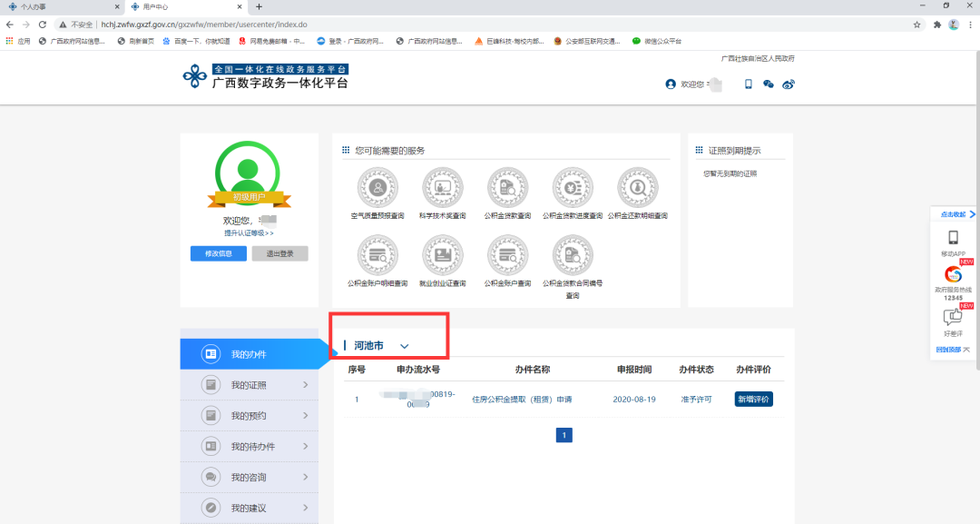This screenshot has height=524, width=980.
Task: Bookmark this page with star icon
Action: pos(916,25)
